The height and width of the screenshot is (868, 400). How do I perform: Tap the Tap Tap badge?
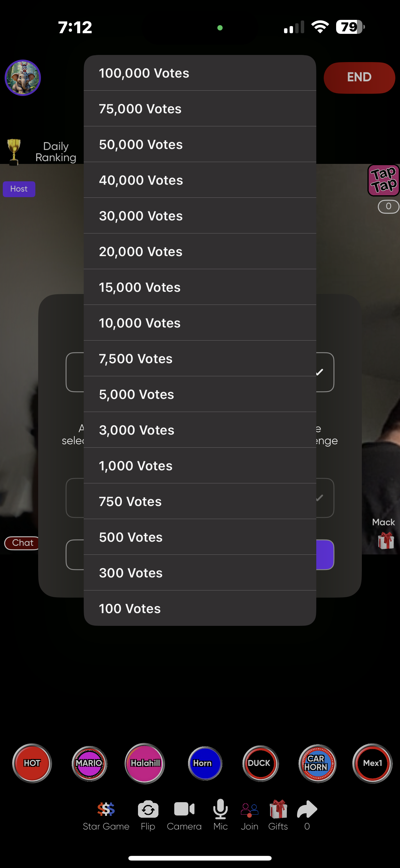(384, 180)
